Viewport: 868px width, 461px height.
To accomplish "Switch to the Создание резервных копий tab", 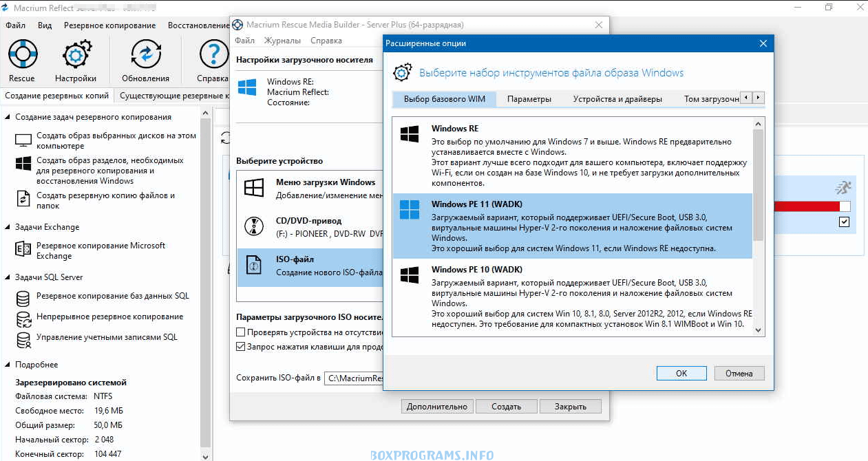I will pyautogui.click(x=57, y=96).
